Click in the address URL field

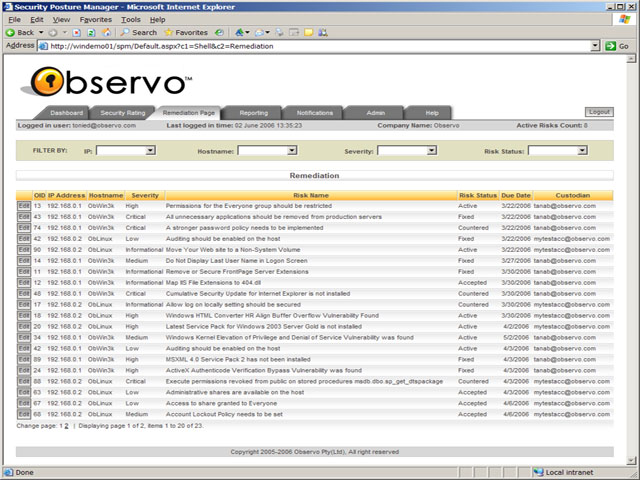pos(318,46)
